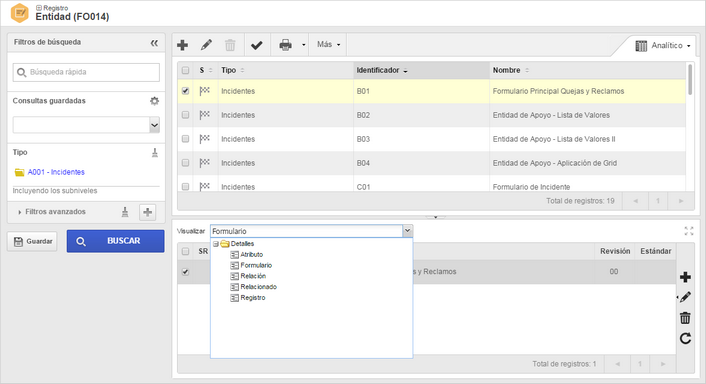The height and width of the screenshot is (384, 706).
Task: Click the add record plus icon in top toolbar
Action: click(182, 45)
